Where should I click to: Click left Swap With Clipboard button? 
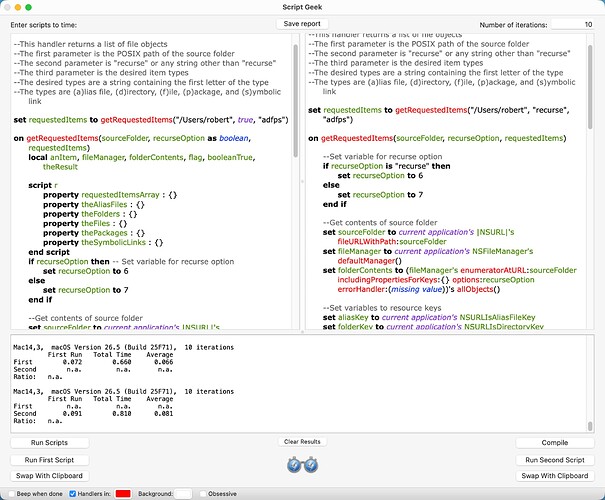[x=49, y=476]
